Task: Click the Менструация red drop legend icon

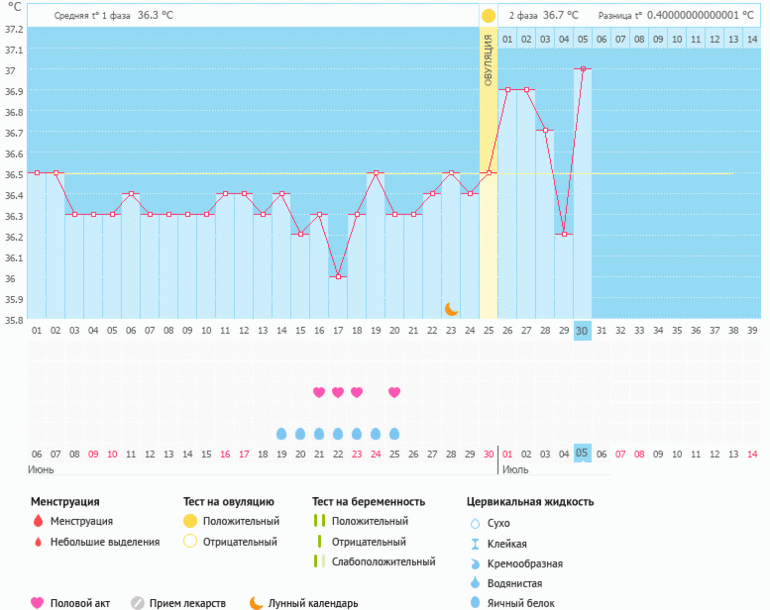Action: pyautogui.click(x=38, y=521)
